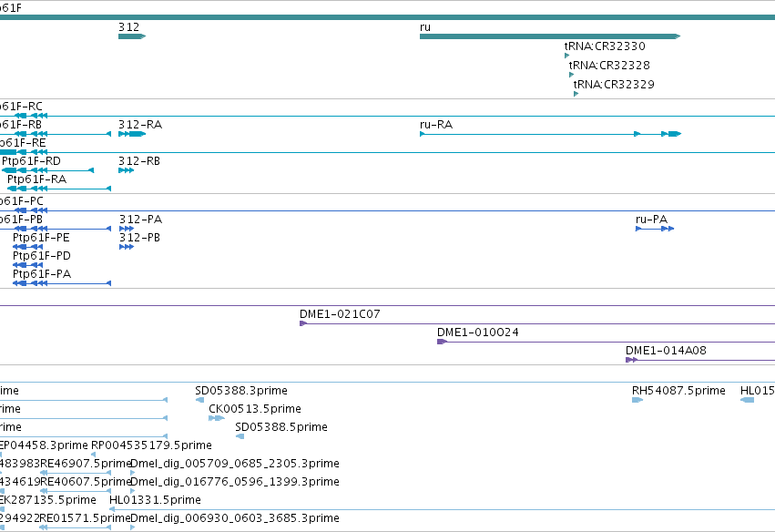Click the SD05388.3prime EST label
This screenshot has height=532, width=775.
coord(241,391)
